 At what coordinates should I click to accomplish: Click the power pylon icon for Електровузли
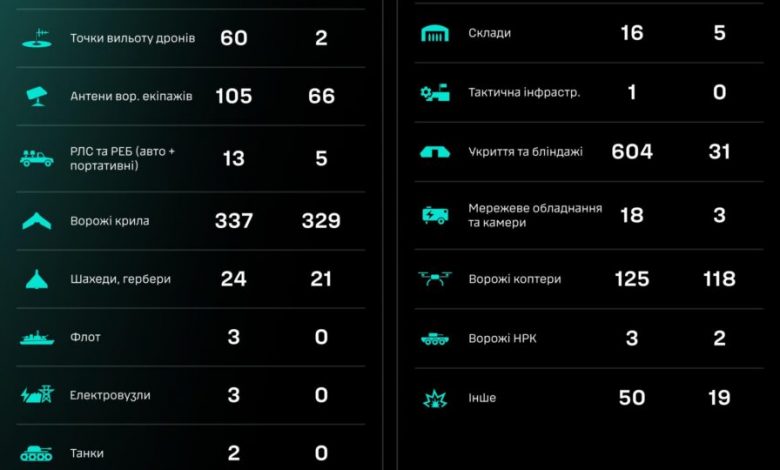37,395
